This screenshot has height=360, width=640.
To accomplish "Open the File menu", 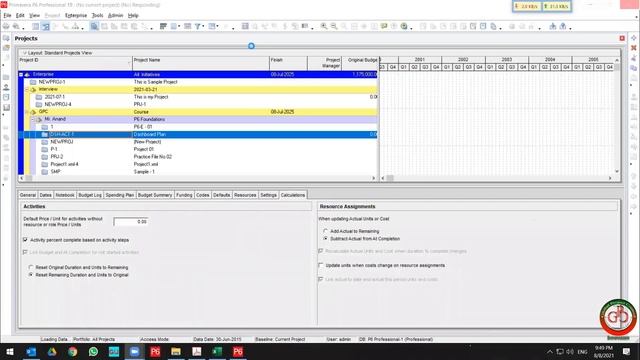I will coord(7,16).
